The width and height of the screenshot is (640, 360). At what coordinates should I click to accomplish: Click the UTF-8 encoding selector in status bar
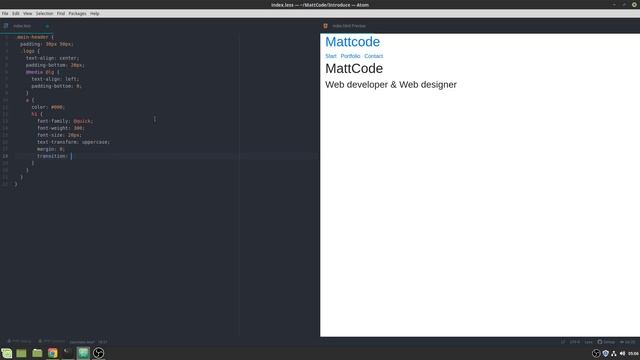pyautogui.click(x=575, y=342)
